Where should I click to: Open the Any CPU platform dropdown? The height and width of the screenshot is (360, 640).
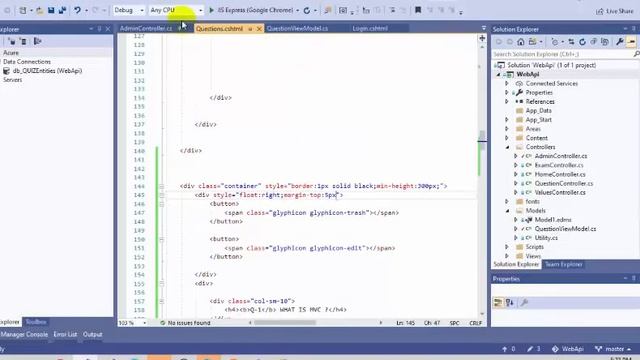pos(176,10)
